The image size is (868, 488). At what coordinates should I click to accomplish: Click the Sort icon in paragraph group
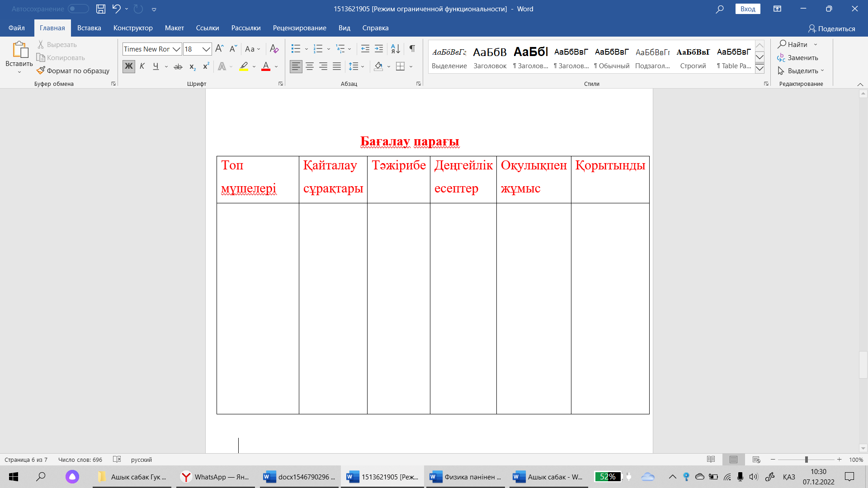pyautogui.click(x=395, y=48)
